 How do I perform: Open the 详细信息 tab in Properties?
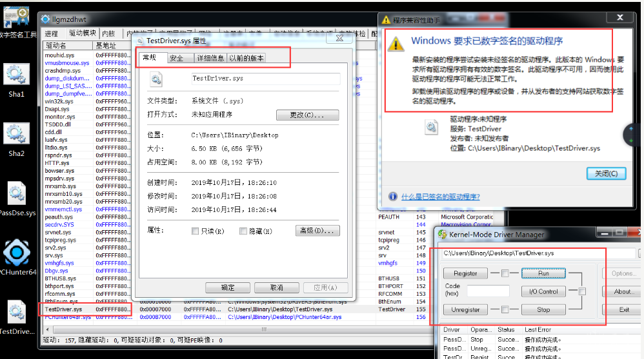(210, 58)
